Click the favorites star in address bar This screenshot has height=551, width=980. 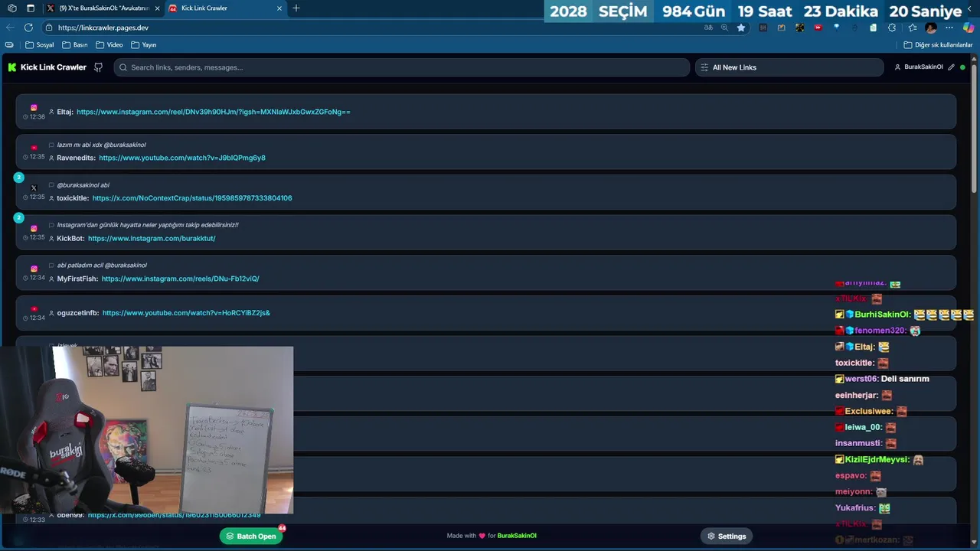pos(741,28)
